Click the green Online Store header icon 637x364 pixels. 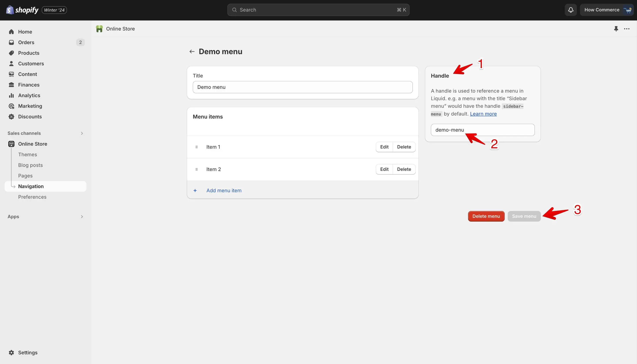[99, 29]
